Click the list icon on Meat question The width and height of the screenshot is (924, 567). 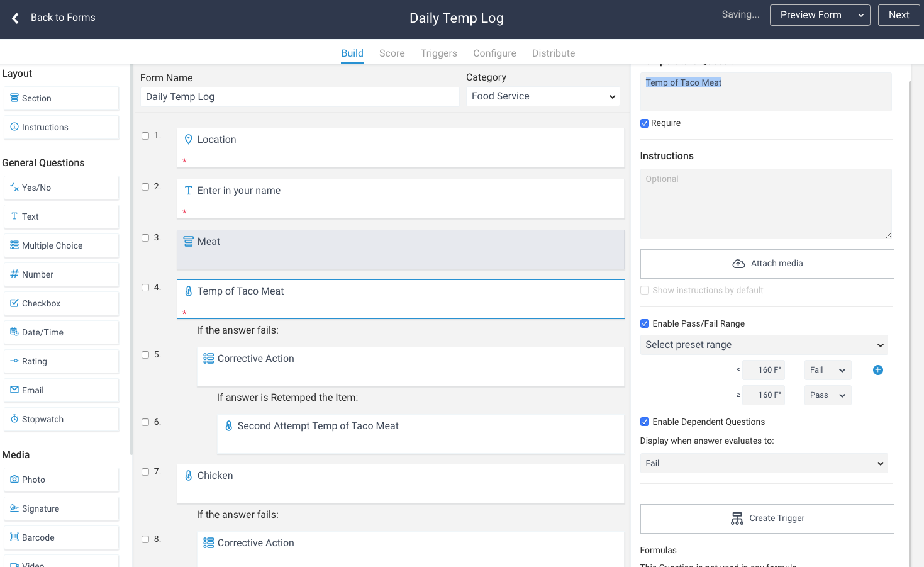[188, 242]
